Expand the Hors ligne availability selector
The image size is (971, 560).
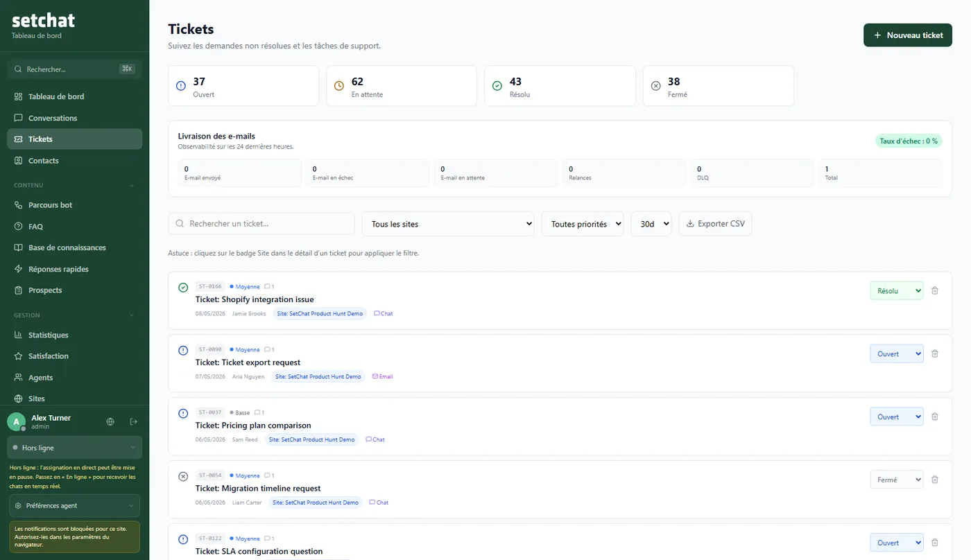pyautogui.click(x=74, y=448)
